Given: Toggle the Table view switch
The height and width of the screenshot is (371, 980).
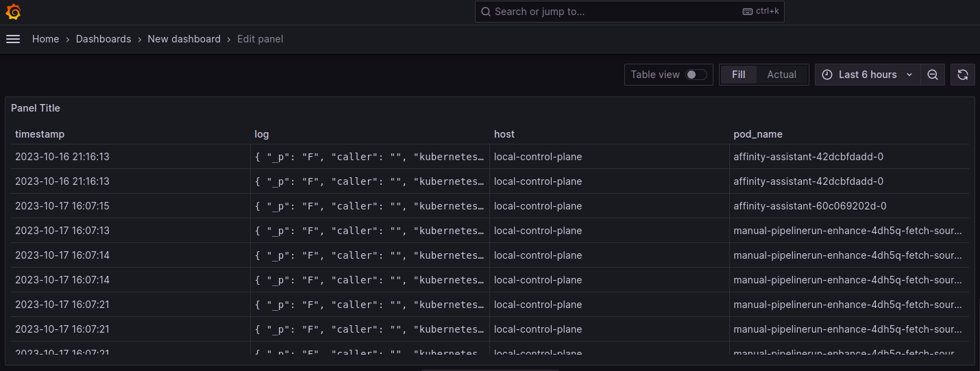Looking at the screenshot, I should point(696,75).
